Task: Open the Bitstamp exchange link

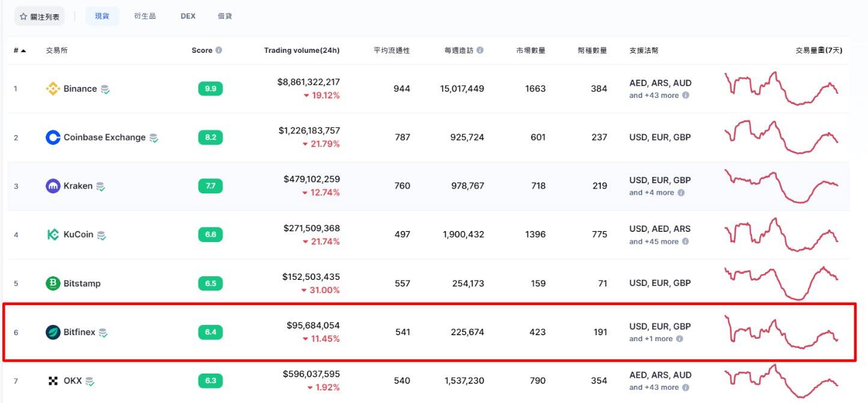Action: tap(82, 283)
